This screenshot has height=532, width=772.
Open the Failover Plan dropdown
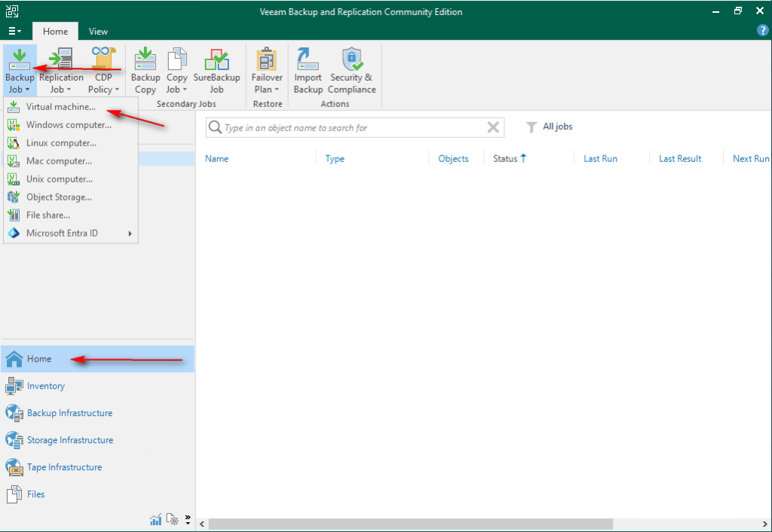267,83
